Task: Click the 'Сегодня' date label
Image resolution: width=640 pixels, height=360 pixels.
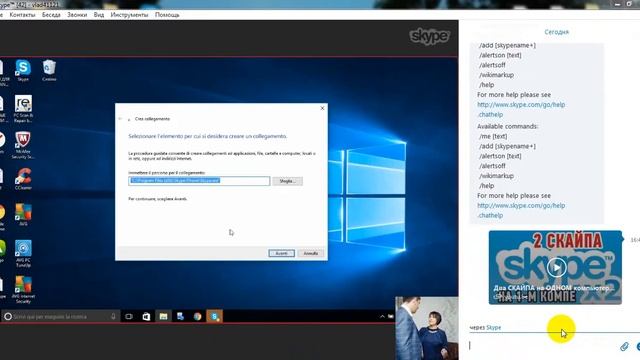Action: click(x=557, y=32)
